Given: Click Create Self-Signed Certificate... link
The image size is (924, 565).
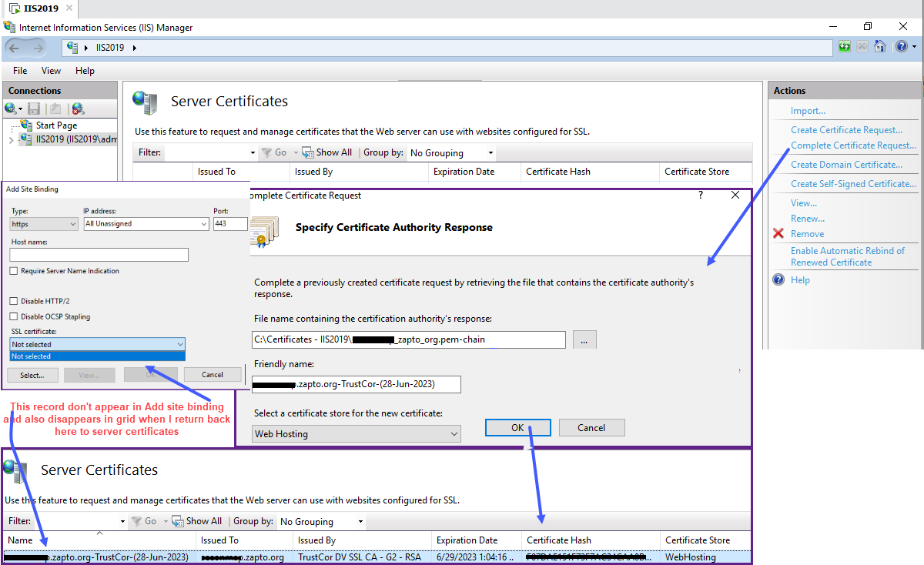Looking at the screenshot, I should pos(853,184).
